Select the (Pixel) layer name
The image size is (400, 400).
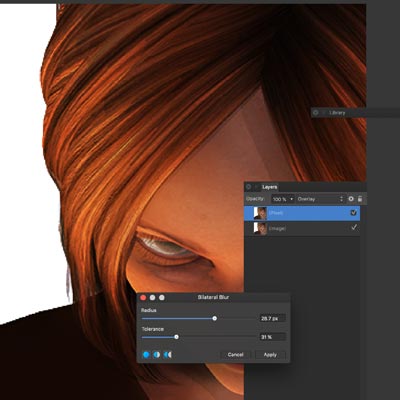coord(276,213)
